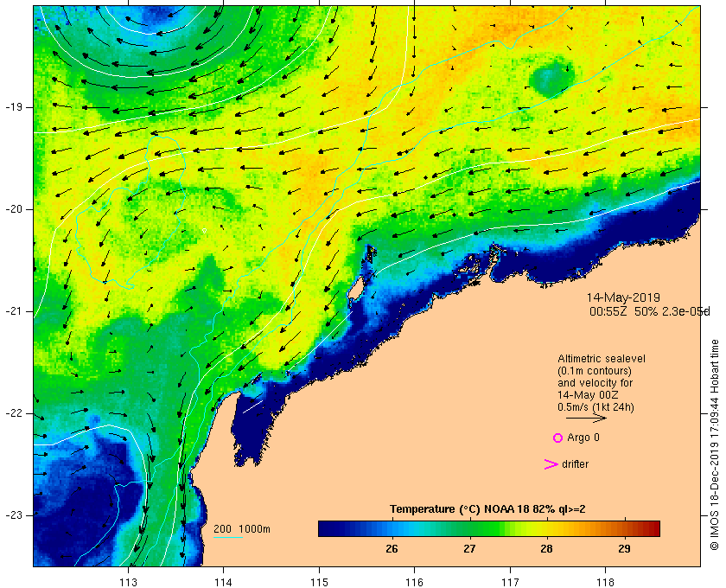Click the 'drifter' legend label

click(575, 464)
